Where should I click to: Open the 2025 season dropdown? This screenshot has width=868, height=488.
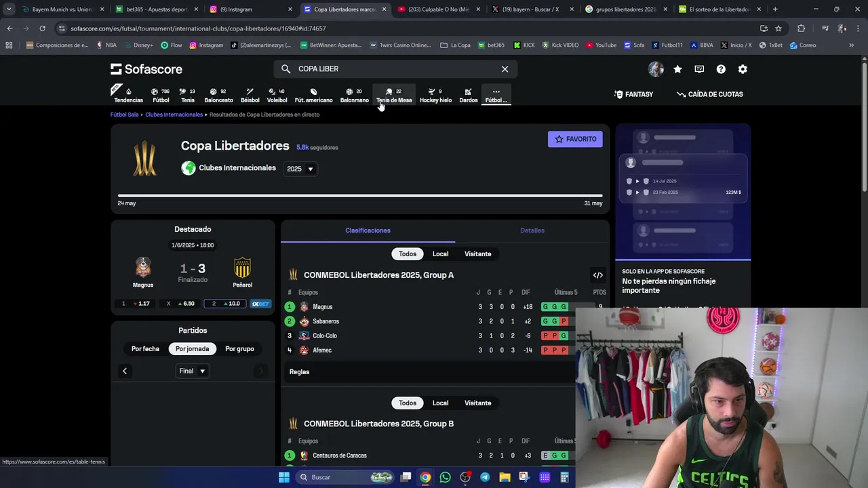tap(300, 169)
